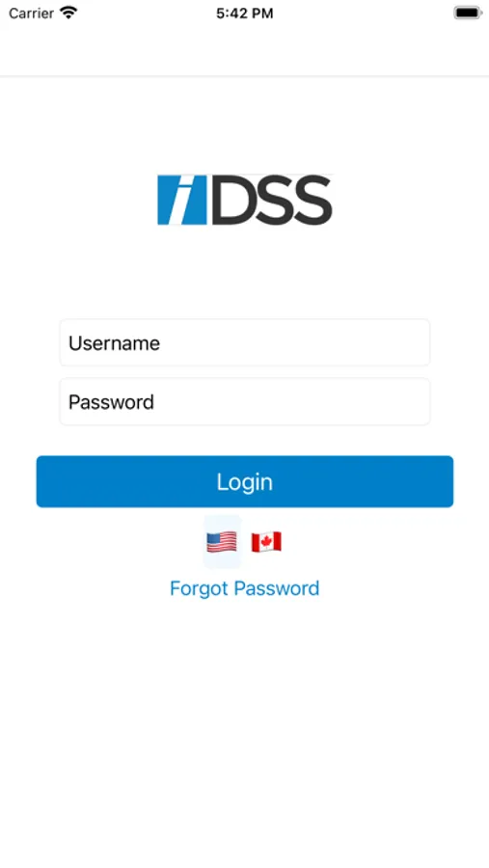
Task: Focus the Password input field
Action: [245, 401]
